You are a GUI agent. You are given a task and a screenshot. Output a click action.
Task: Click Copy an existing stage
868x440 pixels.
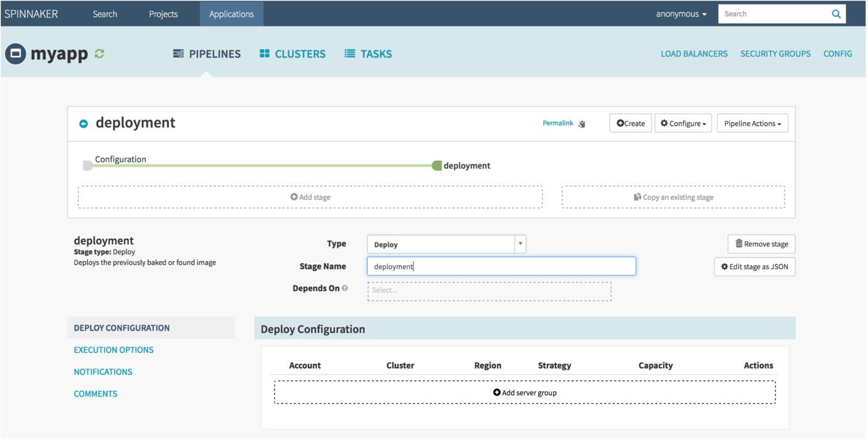coord(673,197)
